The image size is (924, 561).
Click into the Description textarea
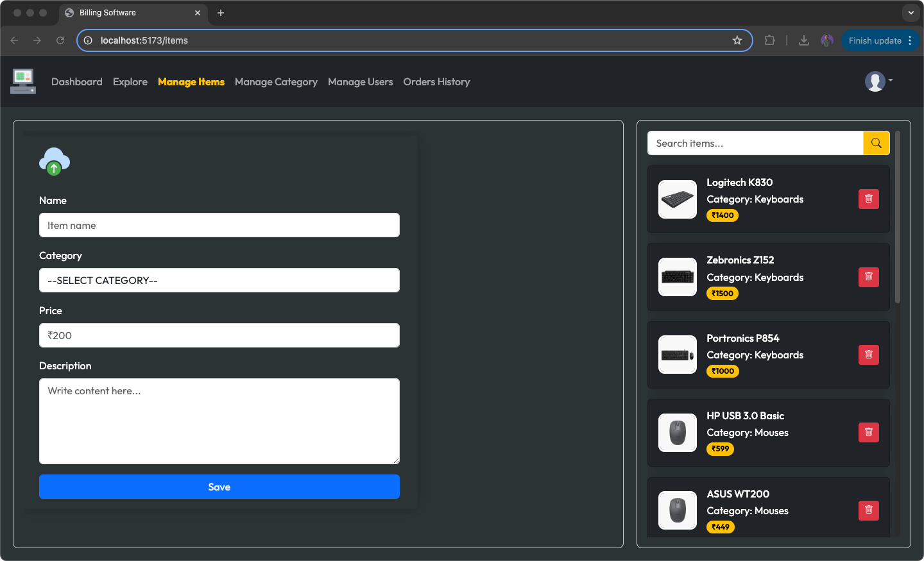coord(219,421)
